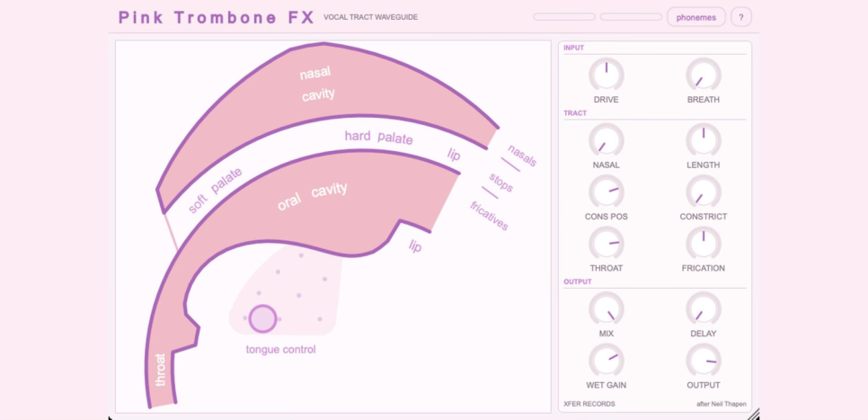Click the DRIVE knob
This screenshot has width=868, height=420.
(607, 75)
